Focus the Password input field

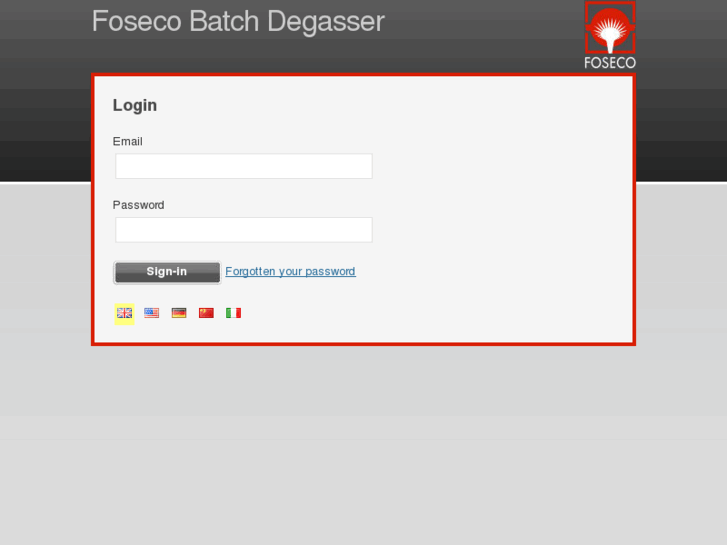click(x=244, y=230)
